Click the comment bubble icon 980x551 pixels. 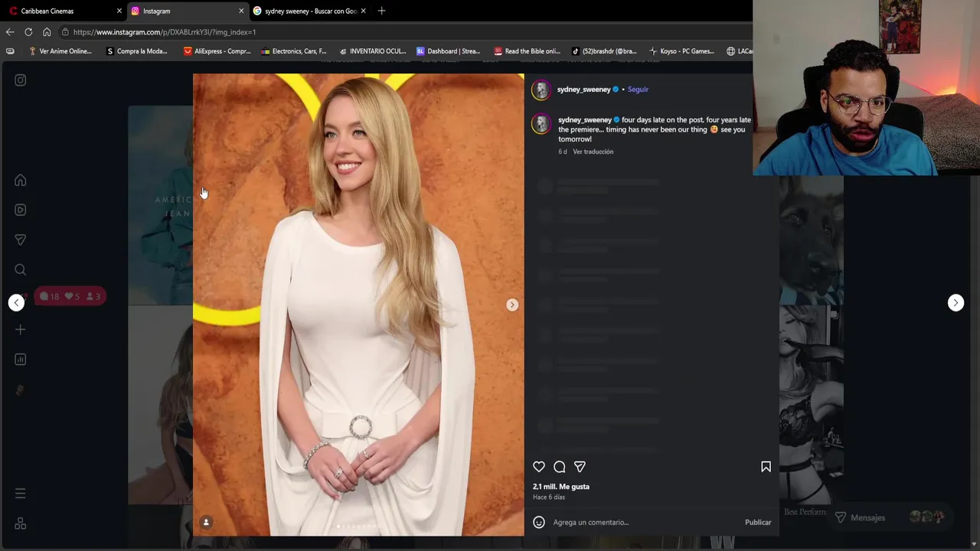click(560, 467)
